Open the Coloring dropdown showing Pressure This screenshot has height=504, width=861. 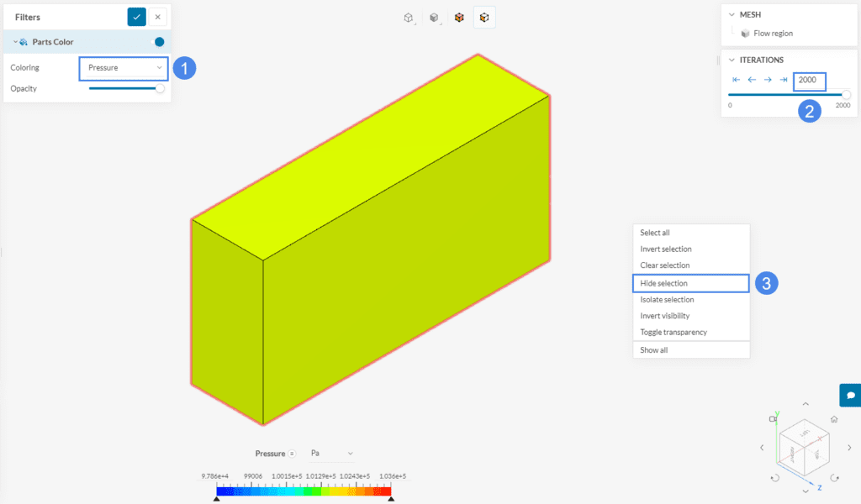123,68
